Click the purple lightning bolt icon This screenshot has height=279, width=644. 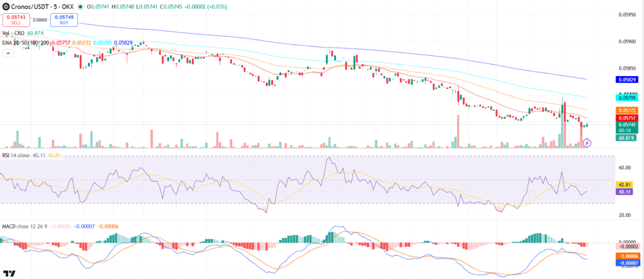(587, 143)
